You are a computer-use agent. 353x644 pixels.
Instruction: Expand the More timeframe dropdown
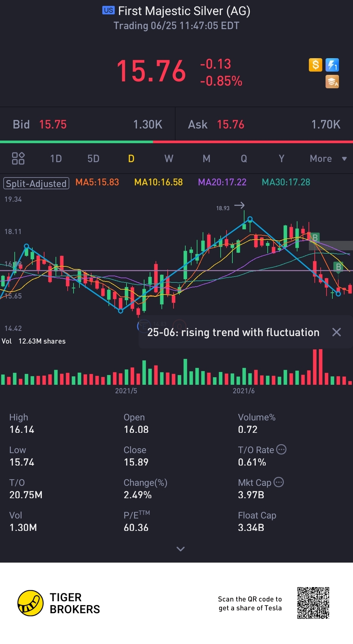pyautogui.click(x=328, y=159)
